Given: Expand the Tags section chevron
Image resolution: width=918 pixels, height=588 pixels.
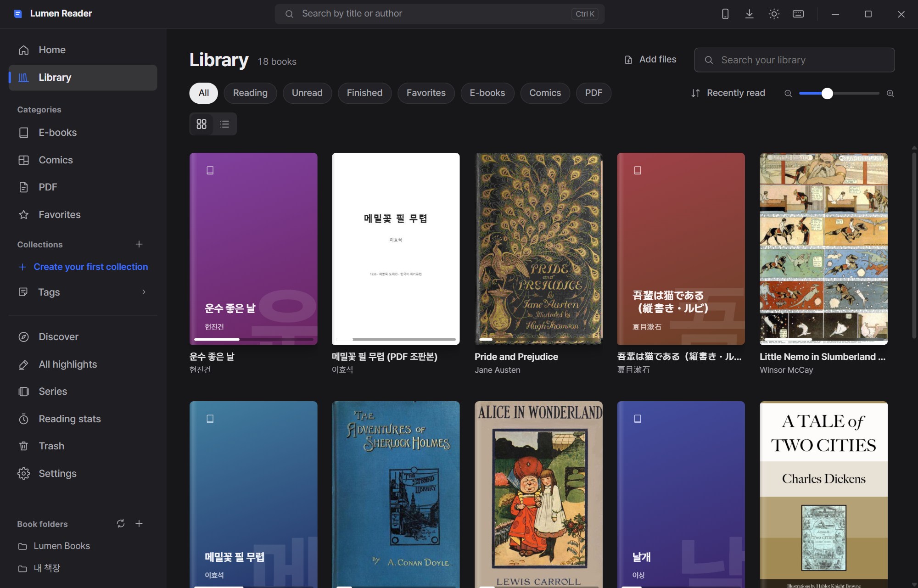Looking at the screenshot, I should click(x=144, y=292).
